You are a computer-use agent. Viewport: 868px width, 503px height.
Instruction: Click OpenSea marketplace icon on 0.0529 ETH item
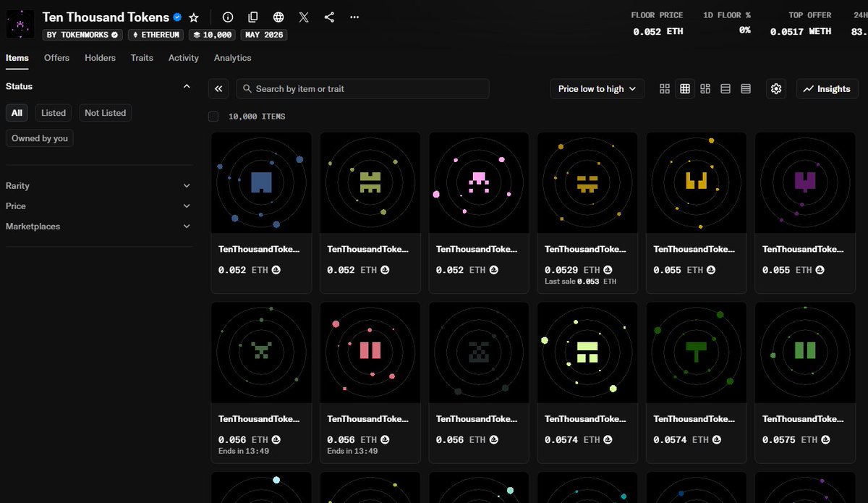tap(608, 270)
